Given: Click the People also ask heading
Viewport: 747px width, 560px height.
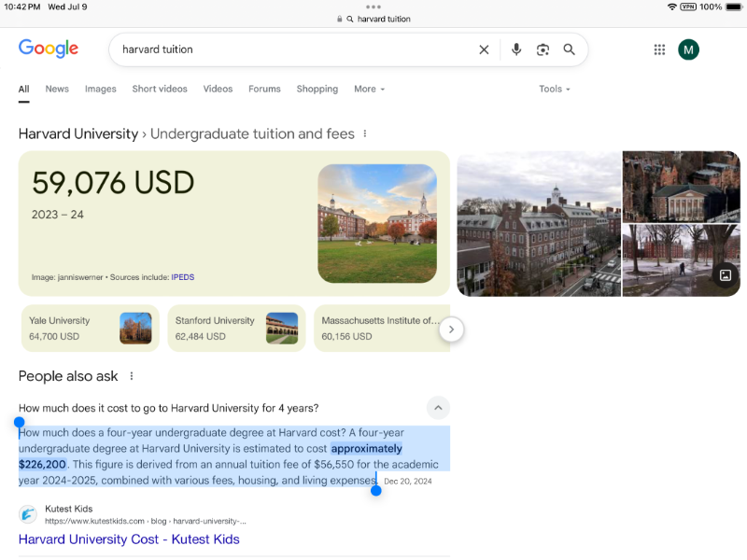Looking at the screenshot, I should tap(68, 376).
